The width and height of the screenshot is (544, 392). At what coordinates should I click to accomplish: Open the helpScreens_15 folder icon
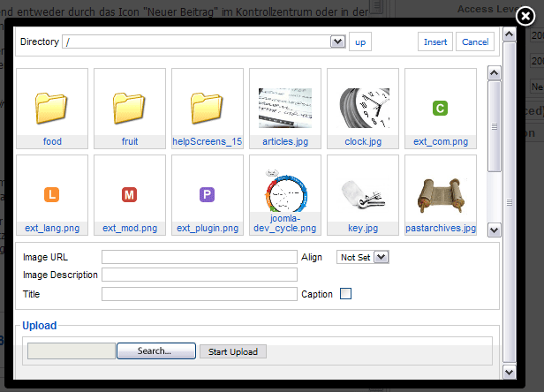[207, 108]
